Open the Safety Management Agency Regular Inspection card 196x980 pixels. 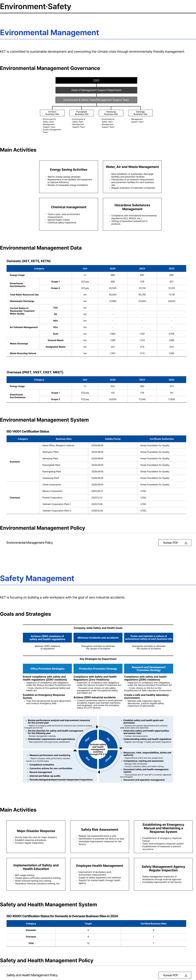click(x=163, y=874)
